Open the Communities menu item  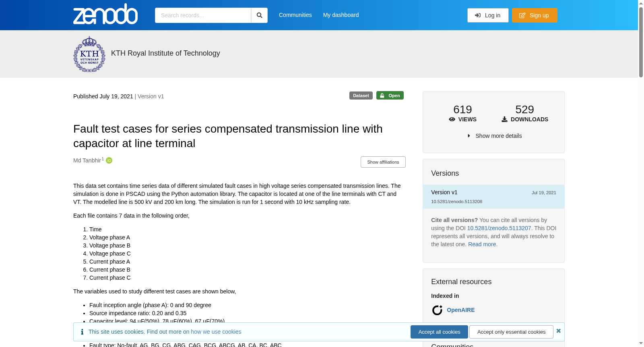coord(295,15)
